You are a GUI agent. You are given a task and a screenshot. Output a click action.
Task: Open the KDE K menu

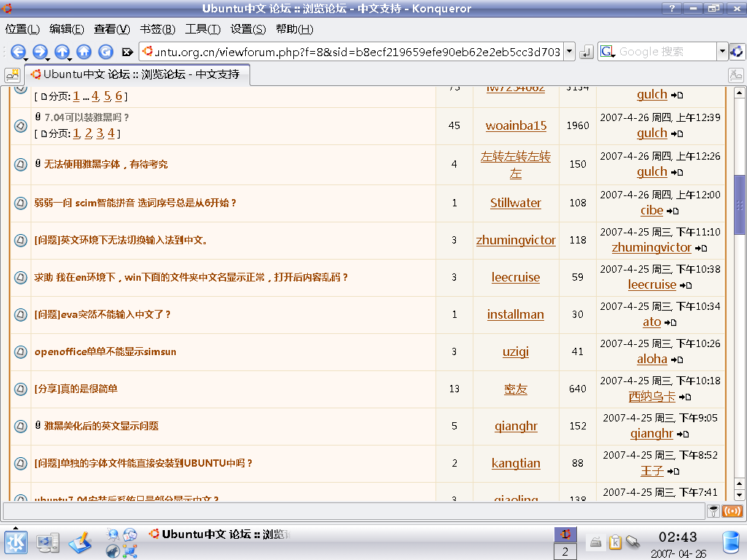click(16, 542)
